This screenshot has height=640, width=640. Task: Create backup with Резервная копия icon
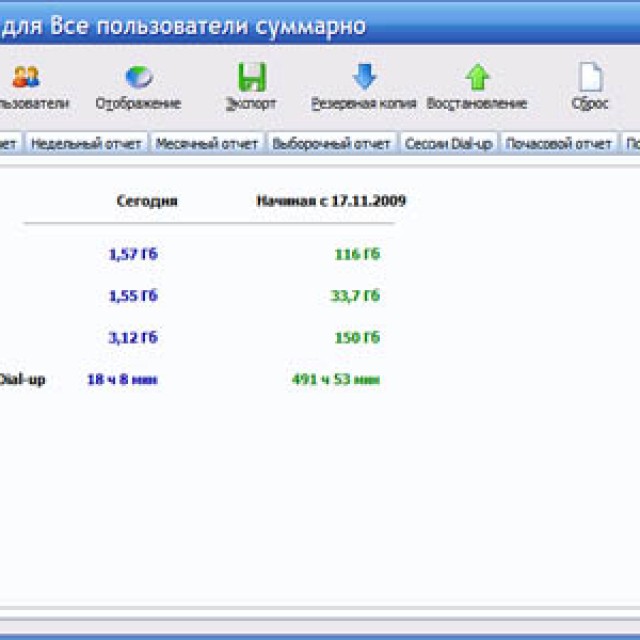click(x=363, y=78)
